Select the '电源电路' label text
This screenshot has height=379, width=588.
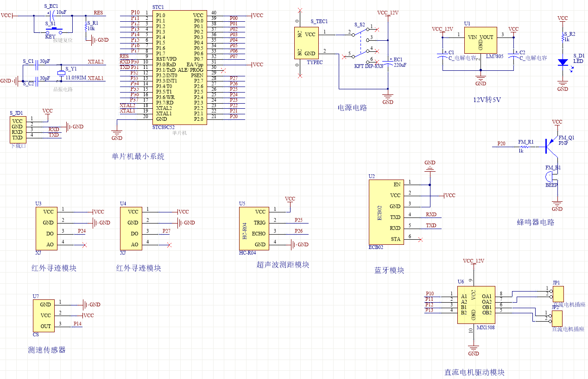(x=352, y=108)
